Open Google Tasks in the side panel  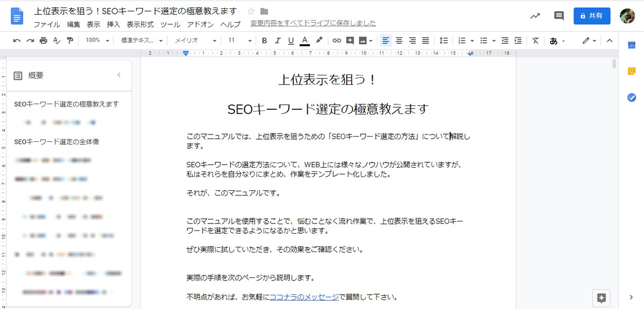(631, 98)
